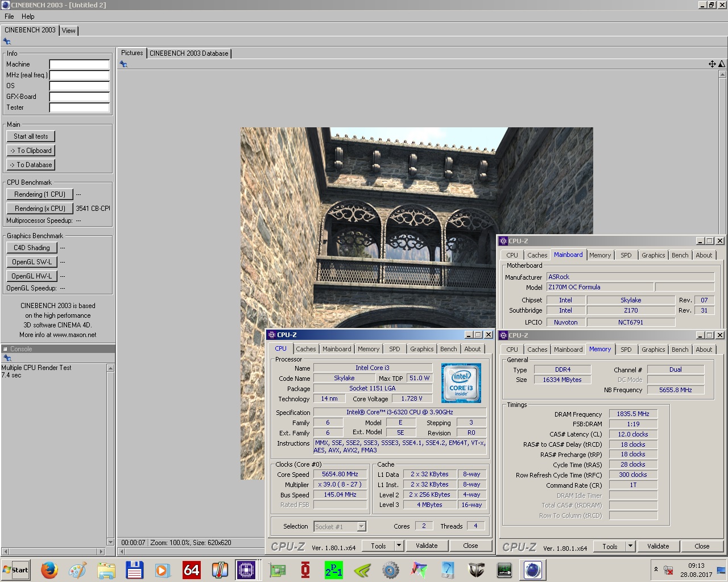Screen dimensions: 728x582
Task: Run the OpenGL SW-L test
Action: tap(32, 262)
